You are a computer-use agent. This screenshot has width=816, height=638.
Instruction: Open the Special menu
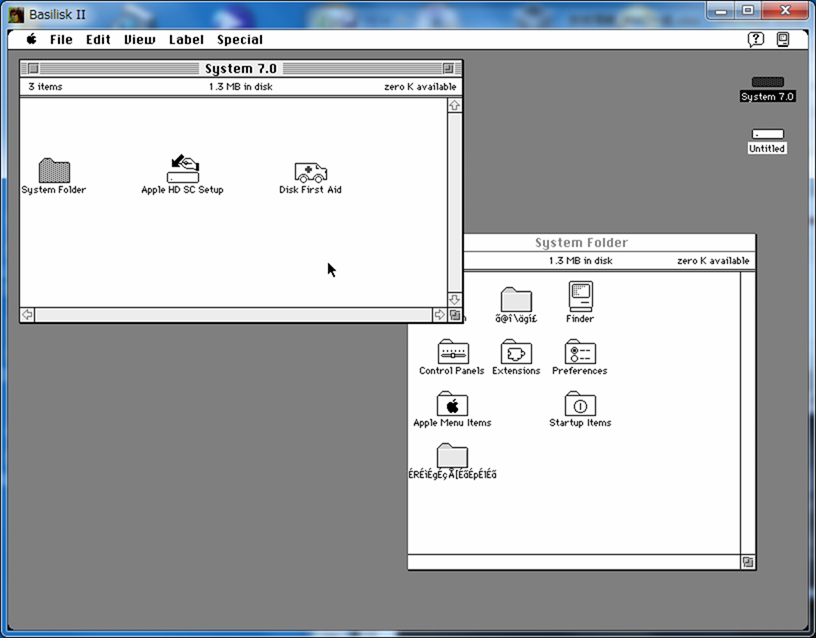240,40
